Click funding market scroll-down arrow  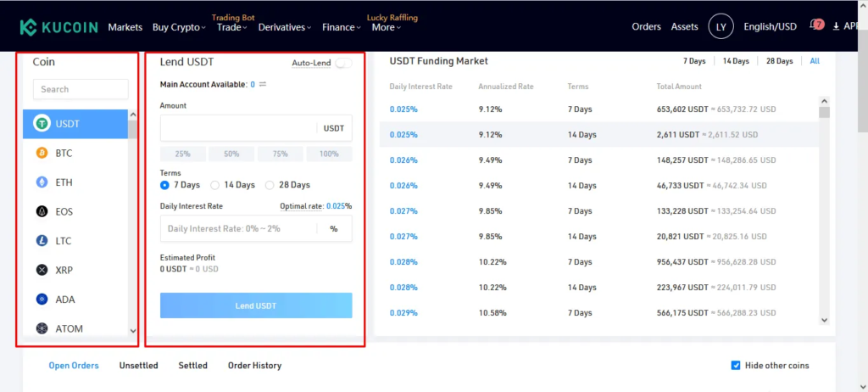pos(824,320)
